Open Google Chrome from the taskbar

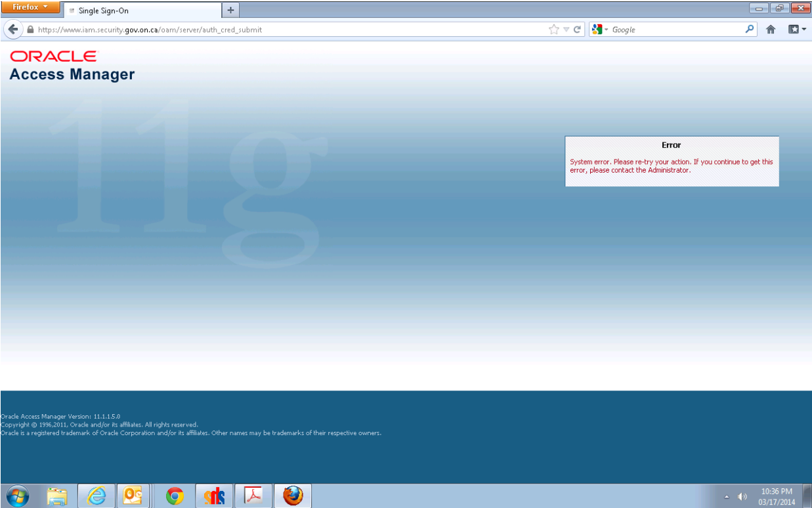[x=175, y=496]
